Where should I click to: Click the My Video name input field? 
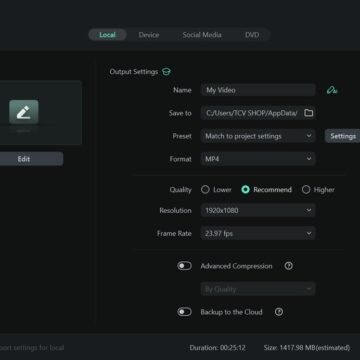point(258,90)
